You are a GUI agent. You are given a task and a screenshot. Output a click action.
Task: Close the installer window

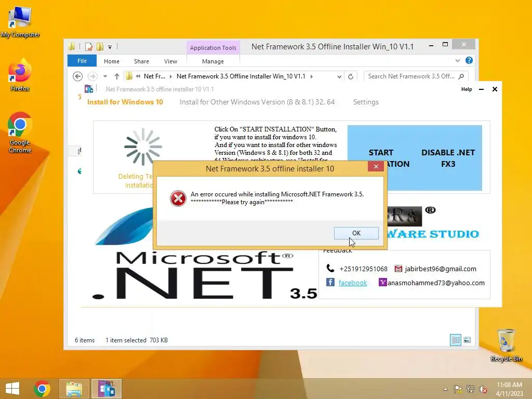(x=495, y=89)
